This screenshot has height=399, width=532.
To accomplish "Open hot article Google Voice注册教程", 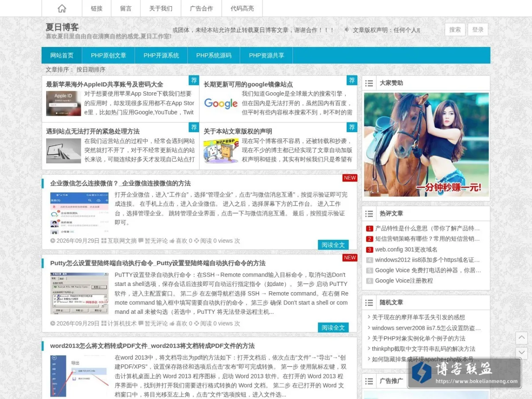I will [x=404, y=281].
